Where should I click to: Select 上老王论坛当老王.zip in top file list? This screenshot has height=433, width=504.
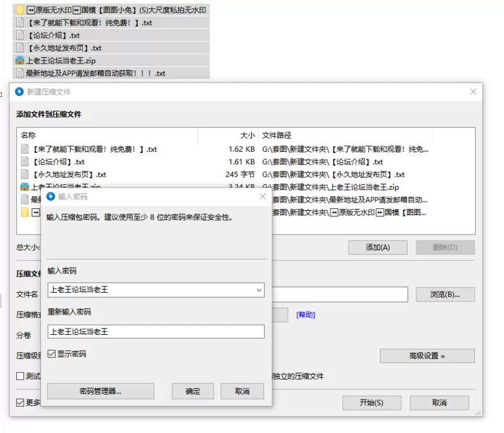112,60
